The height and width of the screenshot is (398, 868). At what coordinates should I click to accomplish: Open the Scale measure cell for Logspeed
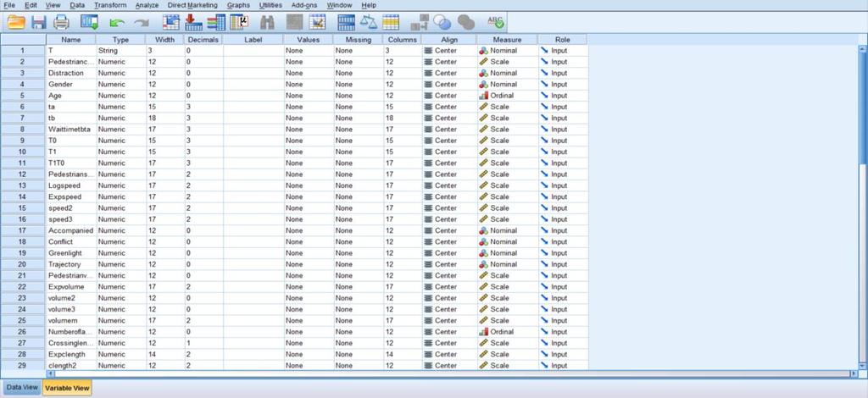(507, 185)
